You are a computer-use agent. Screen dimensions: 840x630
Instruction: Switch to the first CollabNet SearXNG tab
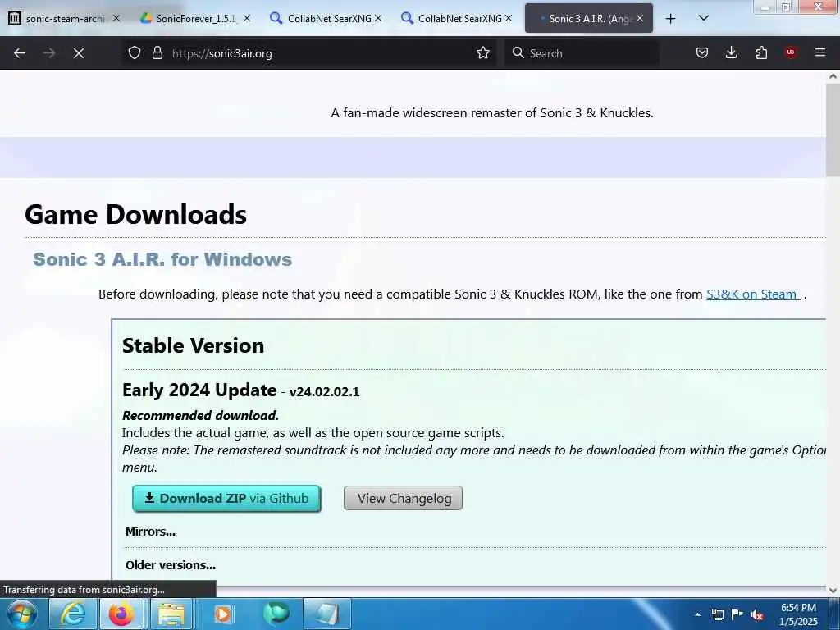pos(326,19)
